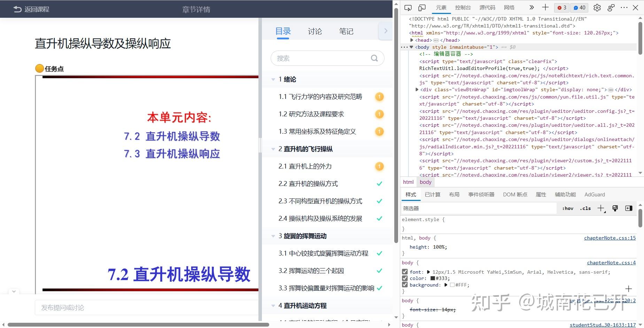Open the AdGuard pane

coord(595,195)
